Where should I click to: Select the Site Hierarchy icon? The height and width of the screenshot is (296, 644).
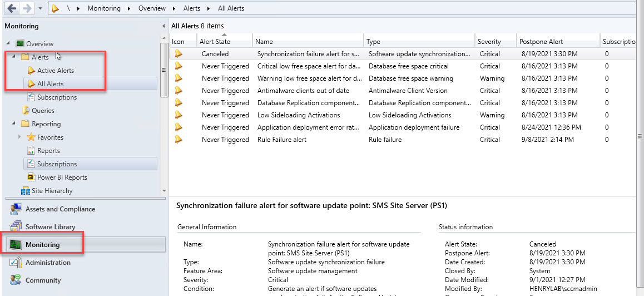(x=26, y=191)
